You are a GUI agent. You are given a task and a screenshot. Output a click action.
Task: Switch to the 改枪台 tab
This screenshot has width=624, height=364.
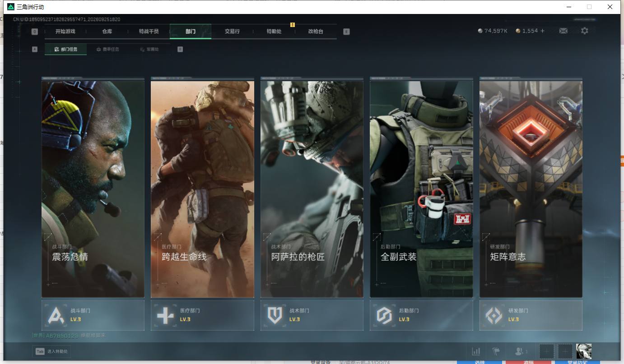tap(316, 32)
